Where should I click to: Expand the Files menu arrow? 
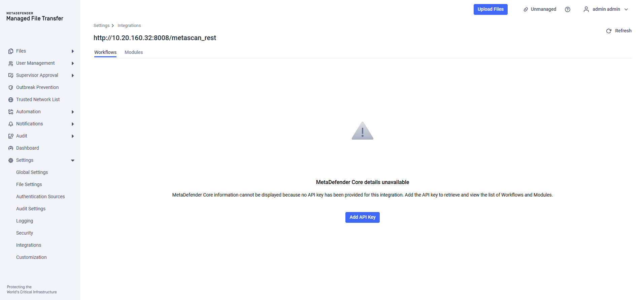(73, 51)
